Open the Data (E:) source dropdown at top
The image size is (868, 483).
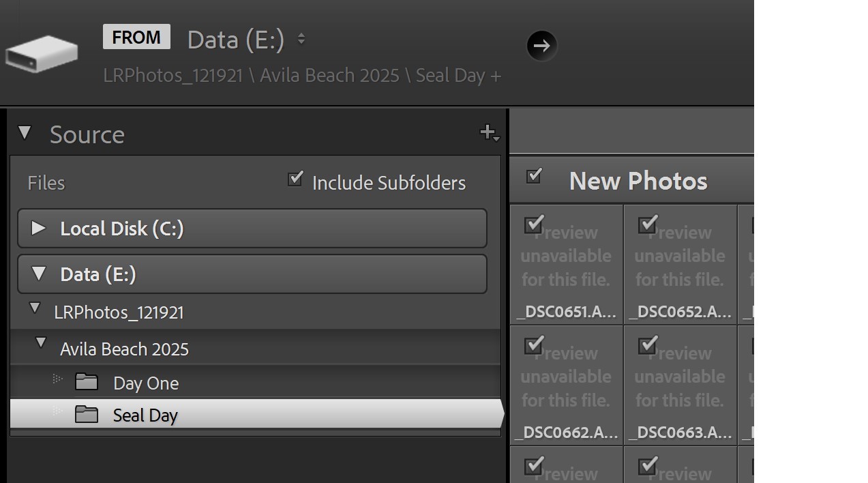246,40
